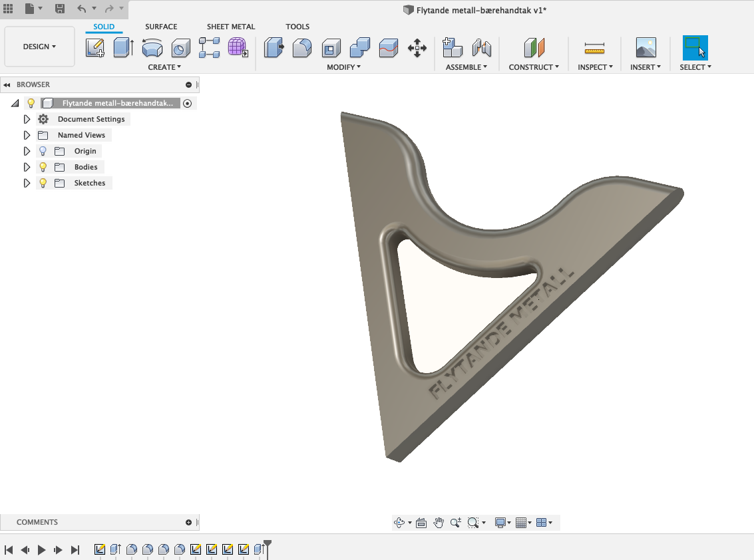Jump to timeline end
This screenshot has width=754, height=560.
75,550
